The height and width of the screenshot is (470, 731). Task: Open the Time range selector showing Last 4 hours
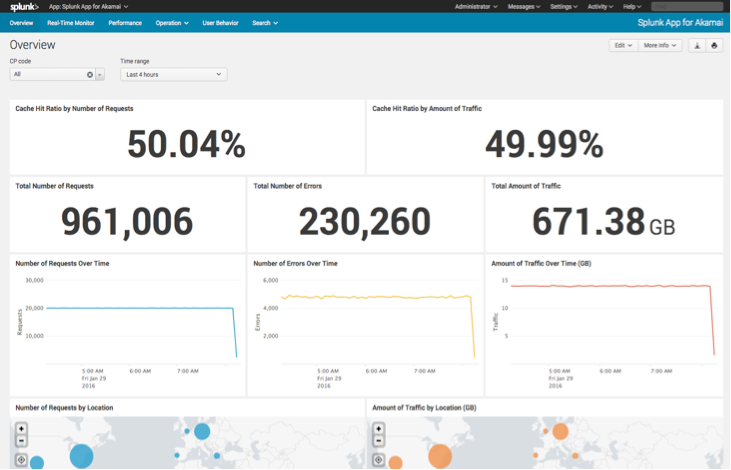tap(173, 75)
